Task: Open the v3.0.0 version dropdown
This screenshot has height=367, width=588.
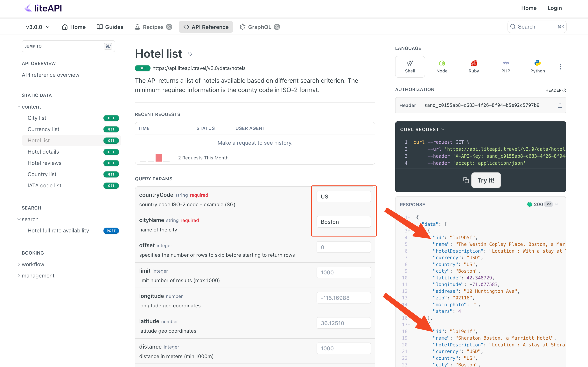Action: pos(37,26)
